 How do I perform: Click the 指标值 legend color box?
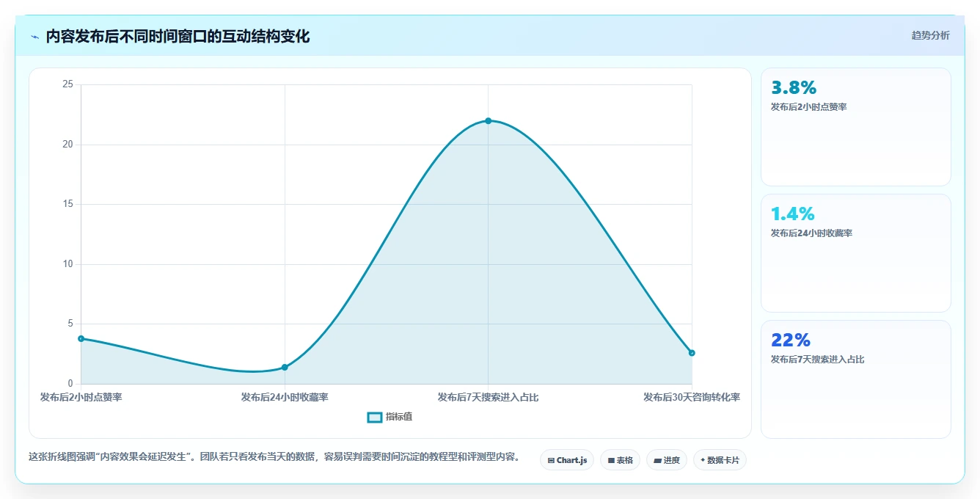coord(374,417)
